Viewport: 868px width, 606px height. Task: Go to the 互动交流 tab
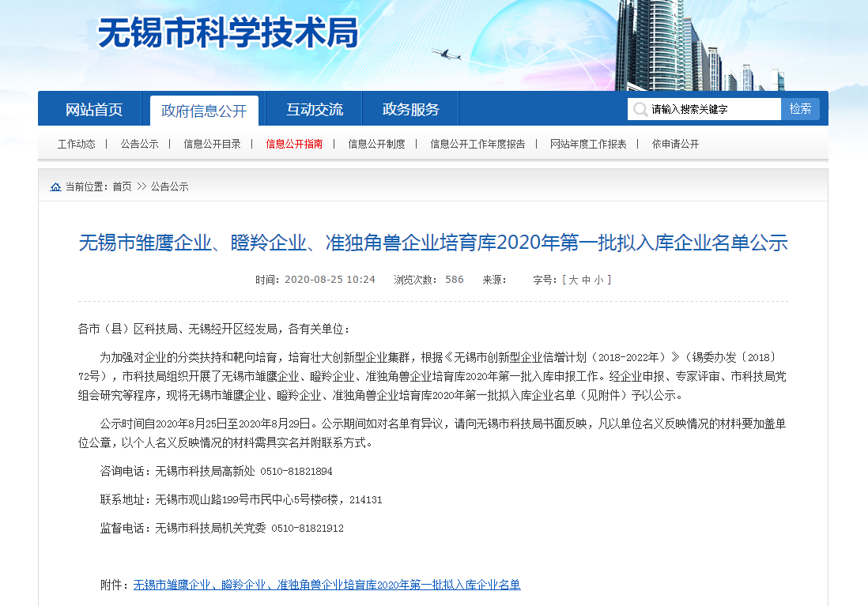[315, 110]
